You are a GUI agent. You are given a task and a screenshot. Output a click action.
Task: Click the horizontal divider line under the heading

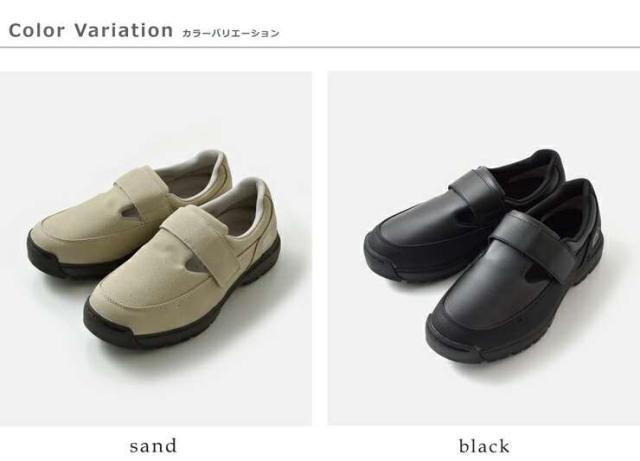[x=320, y=47]
